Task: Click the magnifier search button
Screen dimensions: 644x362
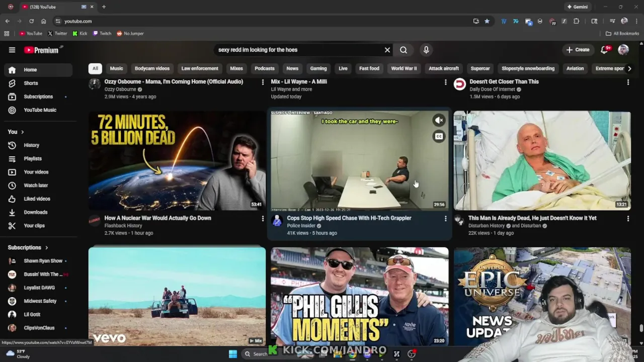Action: pyautogui.click(x=404, y=50)
